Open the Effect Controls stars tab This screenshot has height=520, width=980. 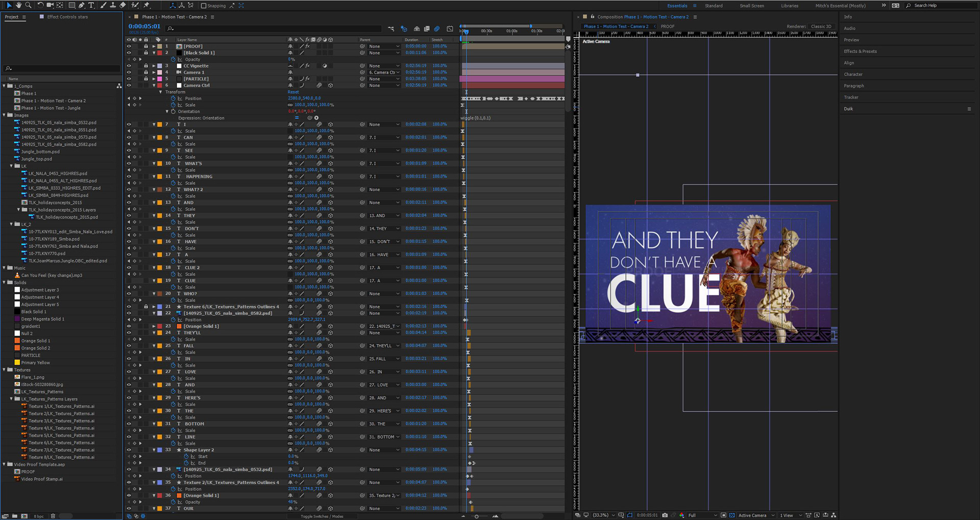click(67, 17)
